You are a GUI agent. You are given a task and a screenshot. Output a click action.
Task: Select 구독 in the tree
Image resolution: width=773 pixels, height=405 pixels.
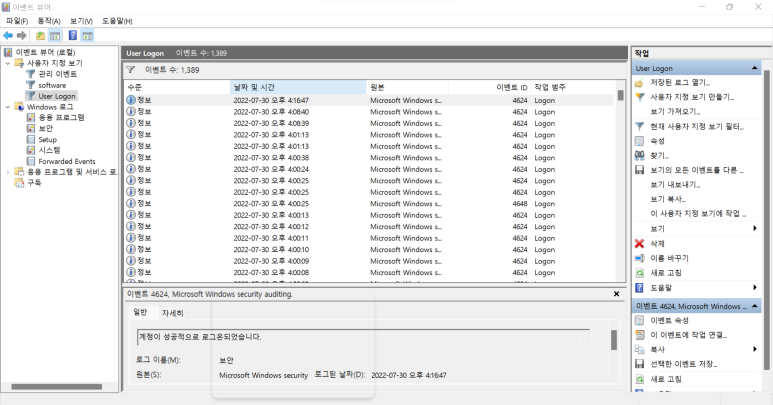[34, 182]
